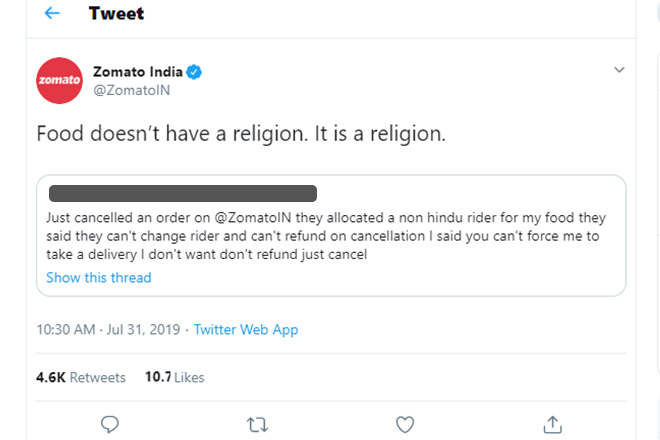This screenshot has width=660, height=440.
Task: Like the tweet with heart icon
Action: click(x=404, y=424)
